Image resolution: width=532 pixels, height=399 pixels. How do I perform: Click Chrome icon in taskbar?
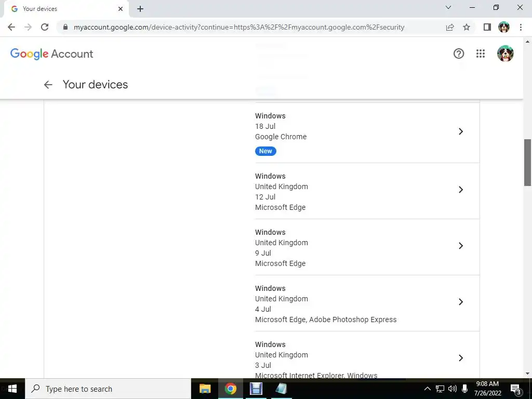(x=230, y=389)
